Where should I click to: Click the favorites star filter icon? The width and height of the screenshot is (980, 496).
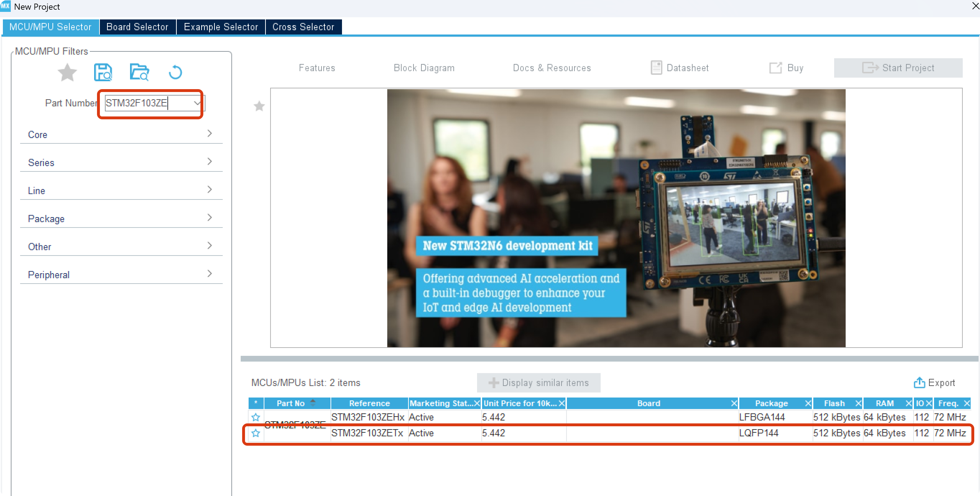67,72
